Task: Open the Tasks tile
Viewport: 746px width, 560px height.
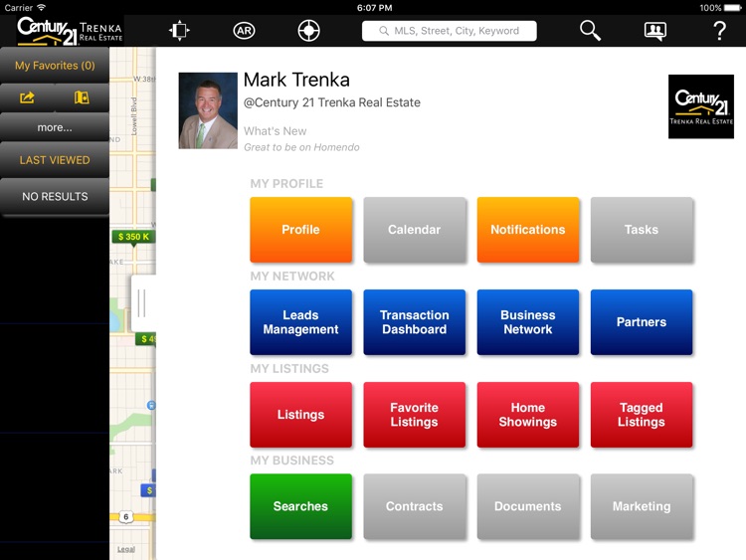Action: click(642, 230)
